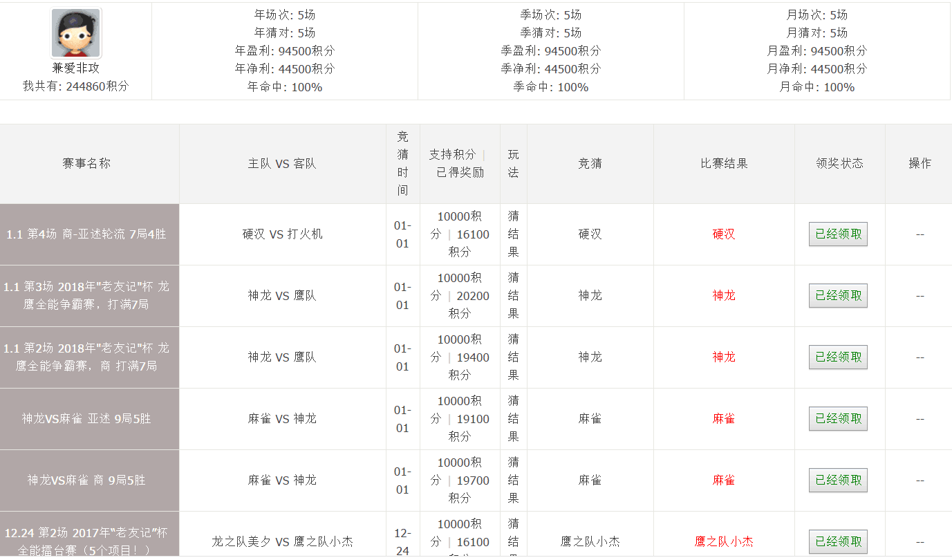Open the 12.24 第2场 2017年 老友记杯 event
Screen dimensions: 952x560
point(86,541)
